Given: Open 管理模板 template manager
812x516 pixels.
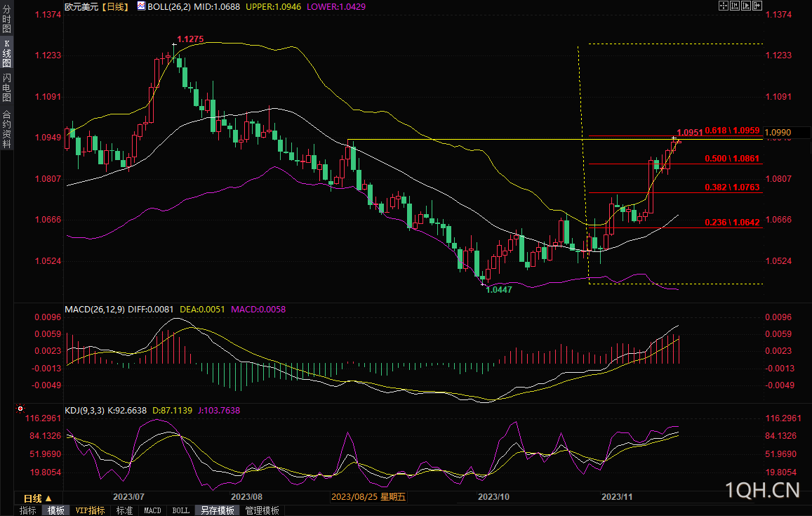Looking at the screenshot, I should click(262, 510).
